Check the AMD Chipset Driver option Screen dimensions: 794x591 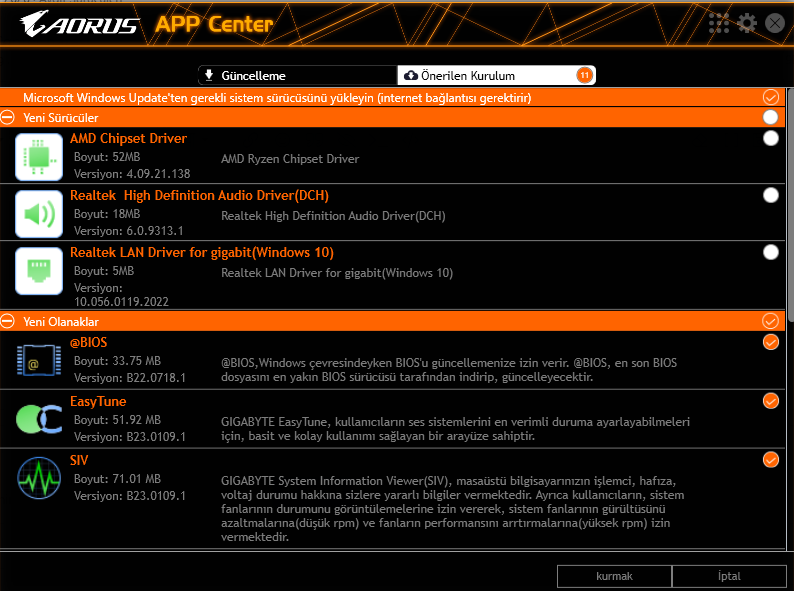point(771,138)
